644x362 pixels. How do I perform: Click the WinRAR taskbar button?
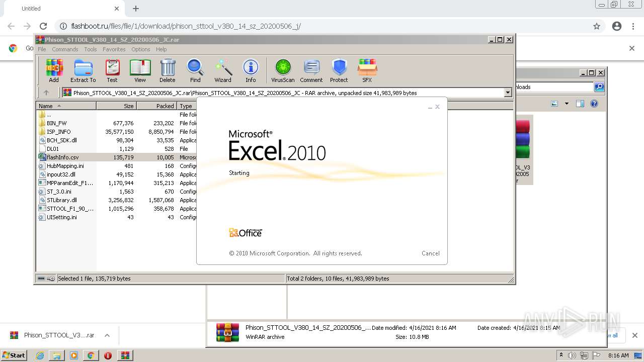click(x=125, y=355)
